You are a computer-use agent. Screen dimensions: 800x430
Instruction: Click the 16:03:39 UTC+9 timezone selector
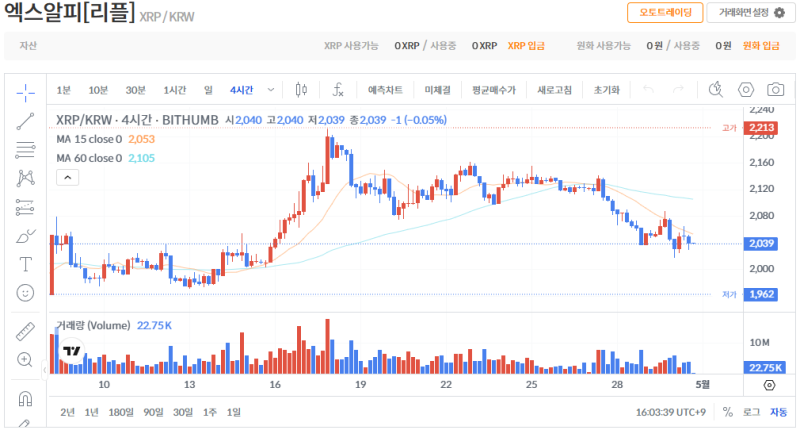tap(670, 412)
